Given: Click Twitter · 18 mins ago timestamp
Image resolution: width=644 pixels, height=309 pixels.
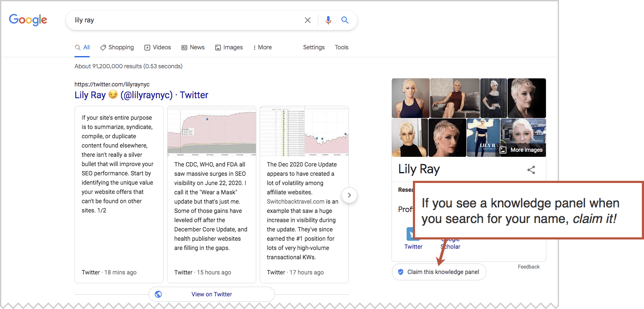Looking at the screenshot, I should click(x=109, y=272).
